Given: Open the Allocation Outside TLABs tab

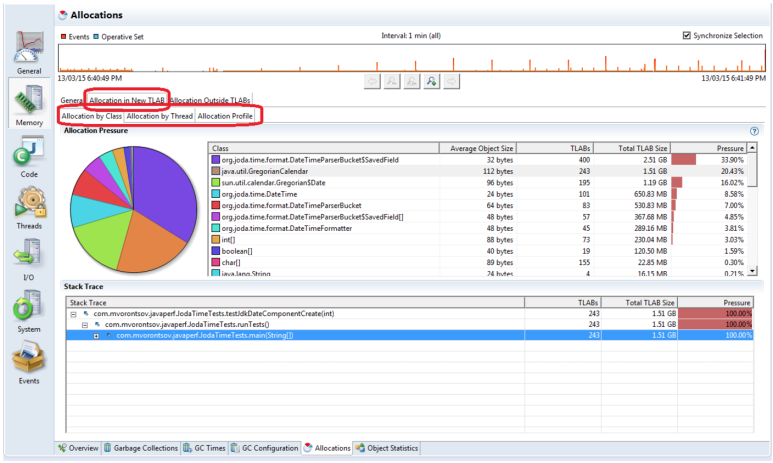Looking at the screenshot, I should (210, 100).
